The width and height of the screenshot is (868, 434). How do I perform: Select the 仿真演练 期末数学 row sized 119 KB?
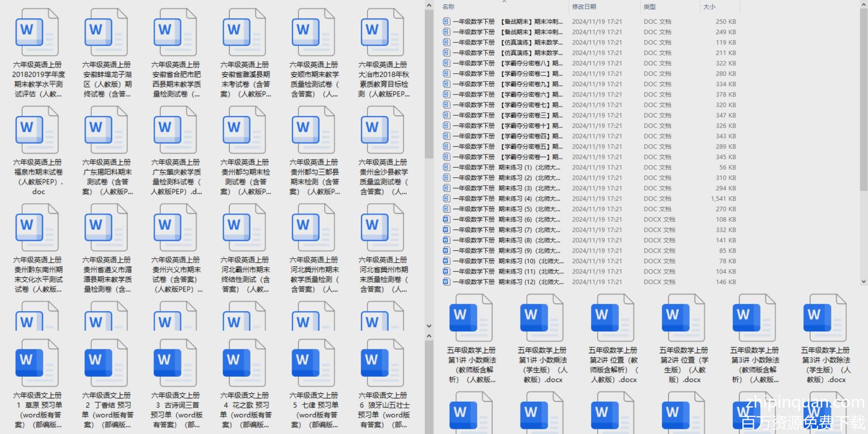(589, 42)
